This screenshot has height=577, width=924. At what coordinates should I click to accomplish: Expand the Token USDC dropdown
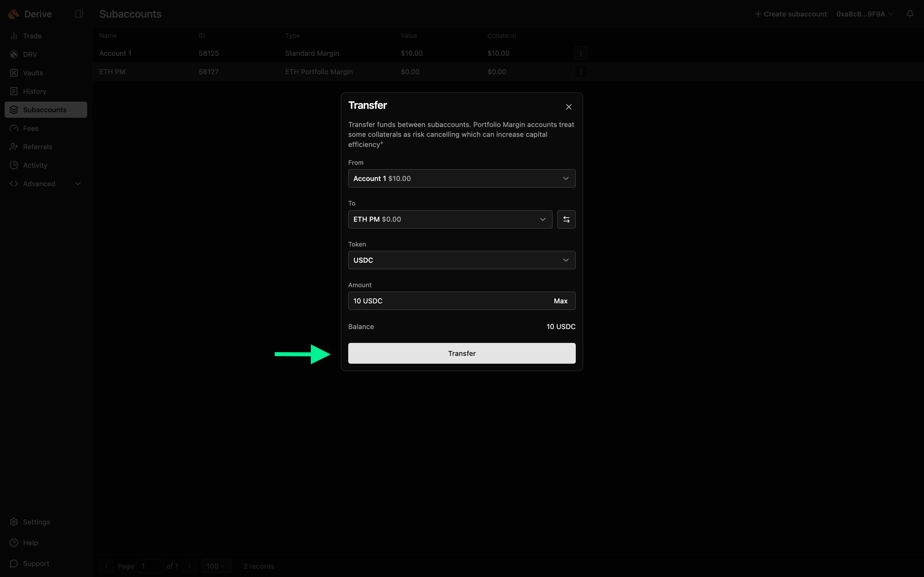(461, 260)
